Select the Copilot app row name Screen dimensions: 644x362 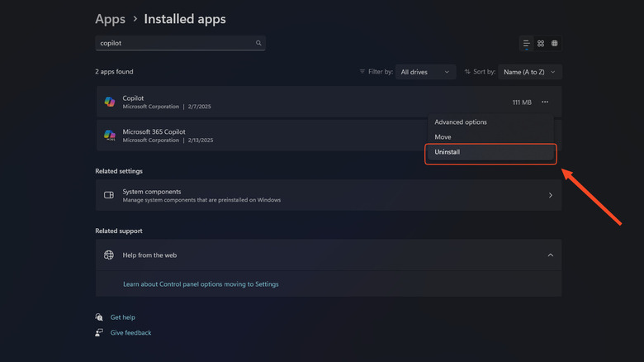(x=133, y=98)
